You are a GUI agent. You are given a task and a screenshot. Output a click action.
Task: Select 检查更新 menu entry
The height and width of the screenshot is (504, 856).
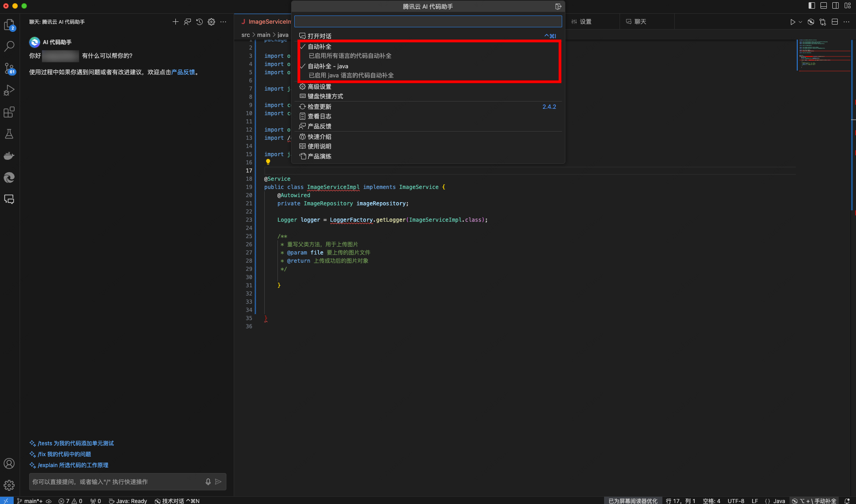428,107
